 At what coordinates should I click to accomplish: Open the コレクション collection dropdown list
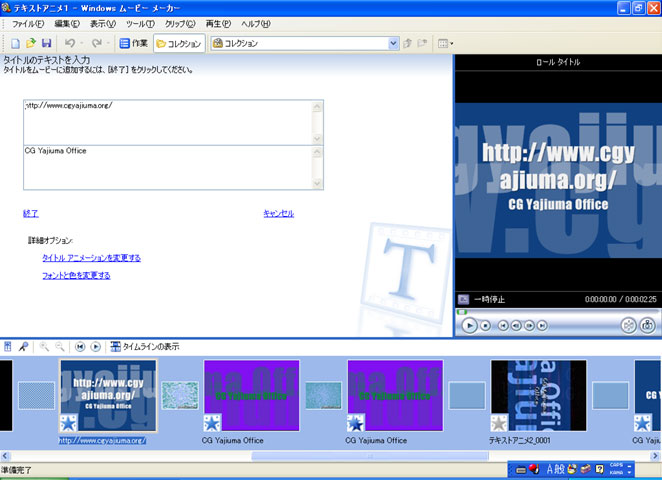click(x=393, y=44)
